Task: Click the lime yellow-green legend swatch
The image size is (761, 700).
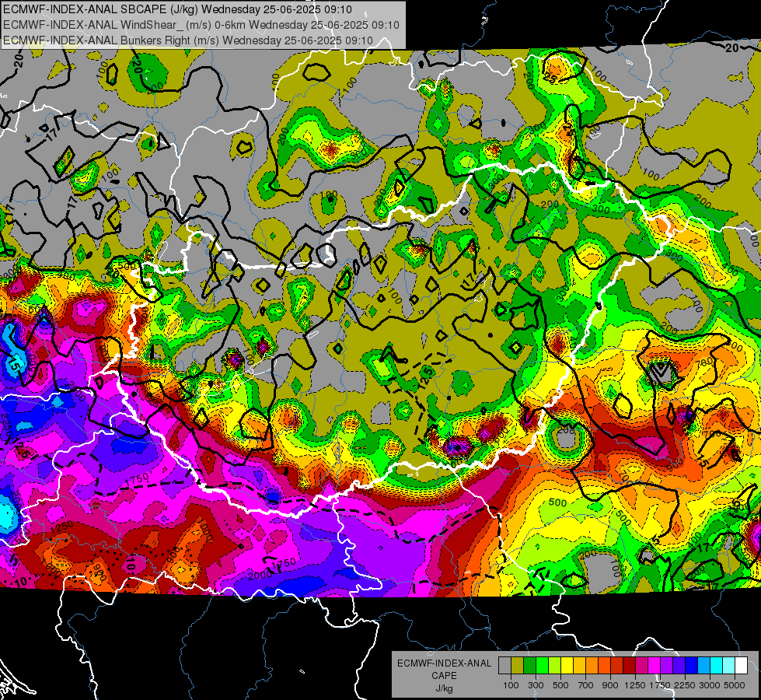Action: [554, 666]
